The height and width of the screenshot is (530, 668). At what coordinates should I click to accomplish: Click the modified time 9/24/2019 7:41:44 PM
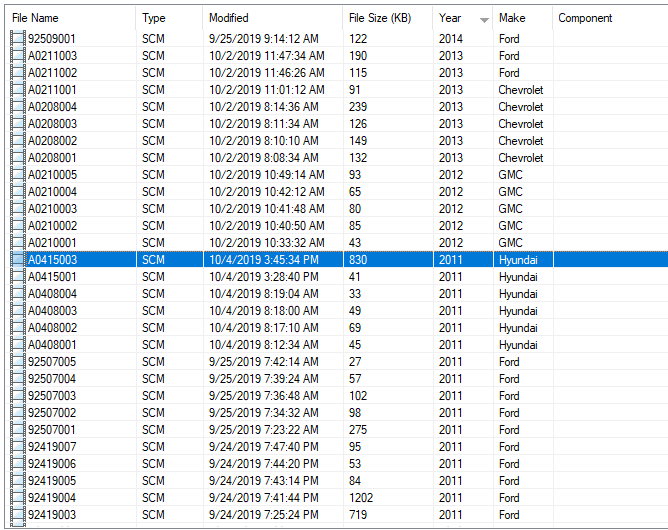tap(264, 498)
